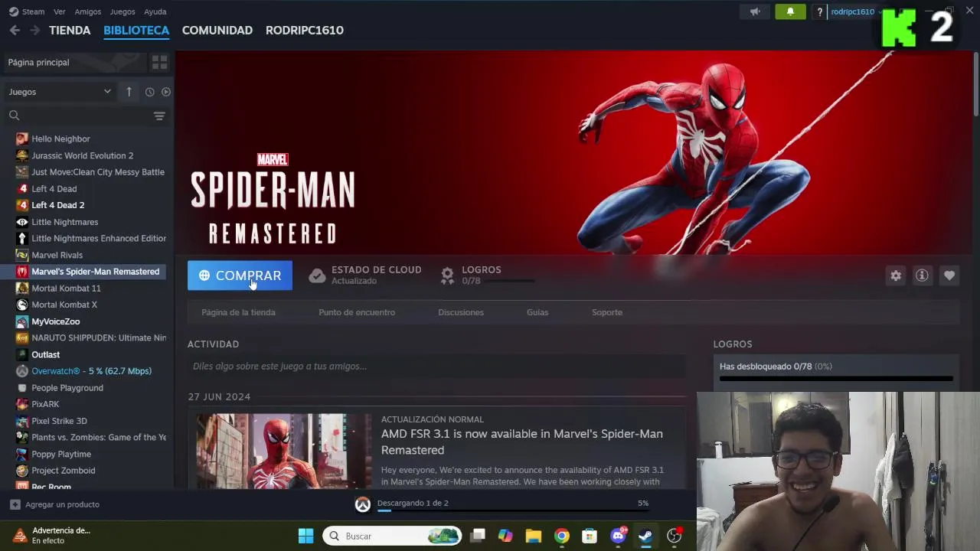Open the Soporte link
The width and height of the screenshot is (980, 551).
(607, 312)
